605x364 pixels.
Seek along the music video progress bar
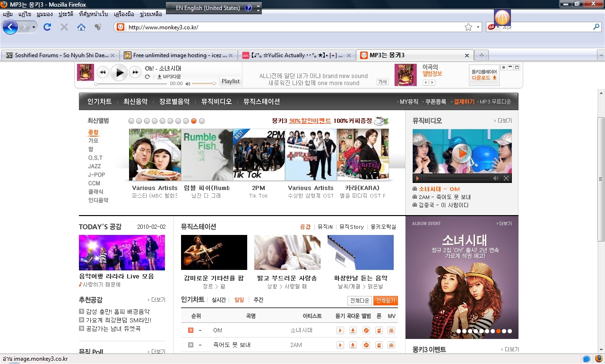tap(457, 178)
